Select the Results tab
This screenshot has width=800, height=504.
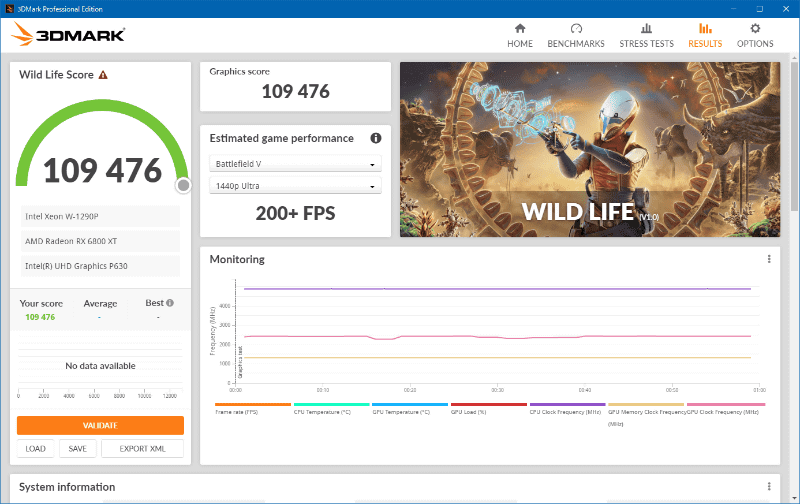tap(705, 36)
